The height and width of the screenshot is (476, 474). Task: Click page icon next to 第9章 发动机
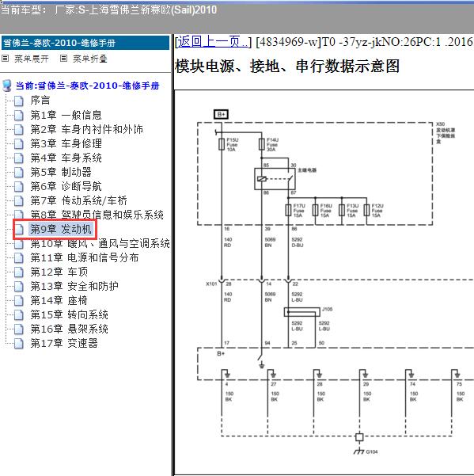pos(19,230)
